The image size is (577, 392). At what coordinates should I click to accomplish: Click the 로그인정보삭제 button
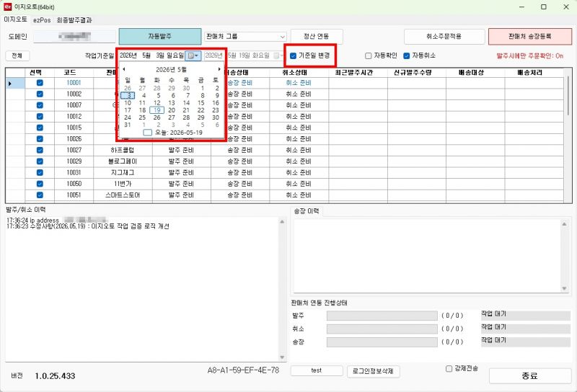(x=373, y=371)
